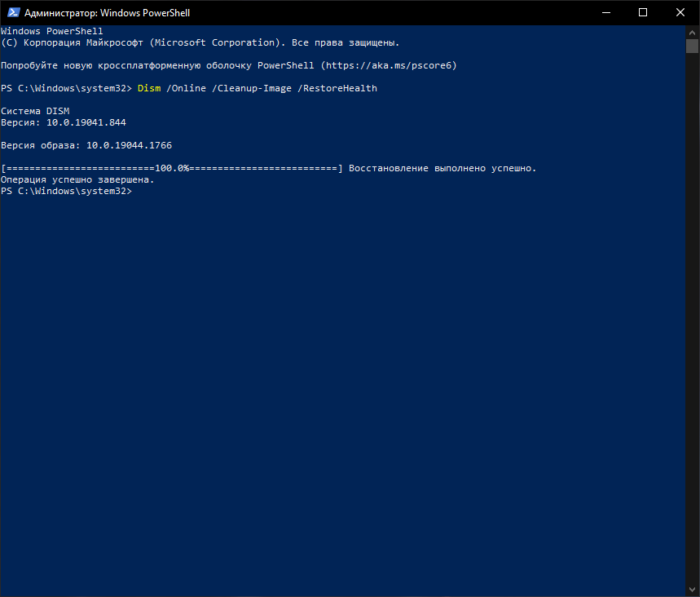Click the scrollbar up arrow
700x597 pixels.
pyautogui.click(x=692, y=33)
